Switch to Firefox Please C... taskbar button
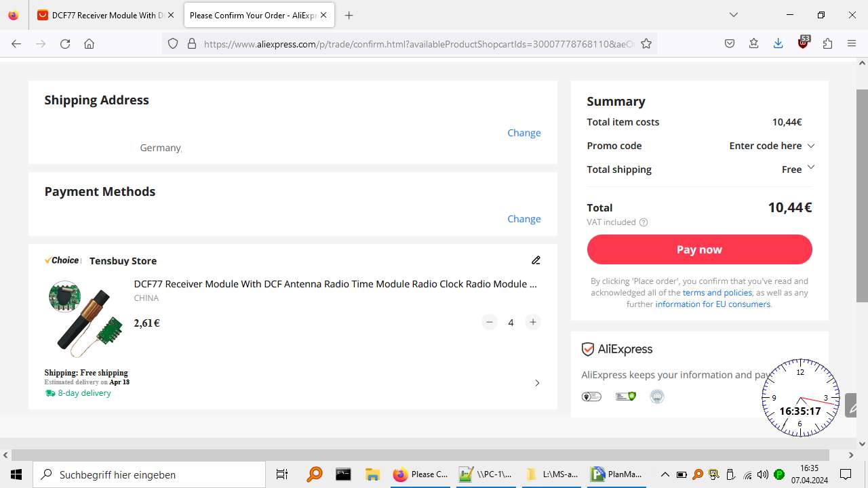 (x=420, y=474)
